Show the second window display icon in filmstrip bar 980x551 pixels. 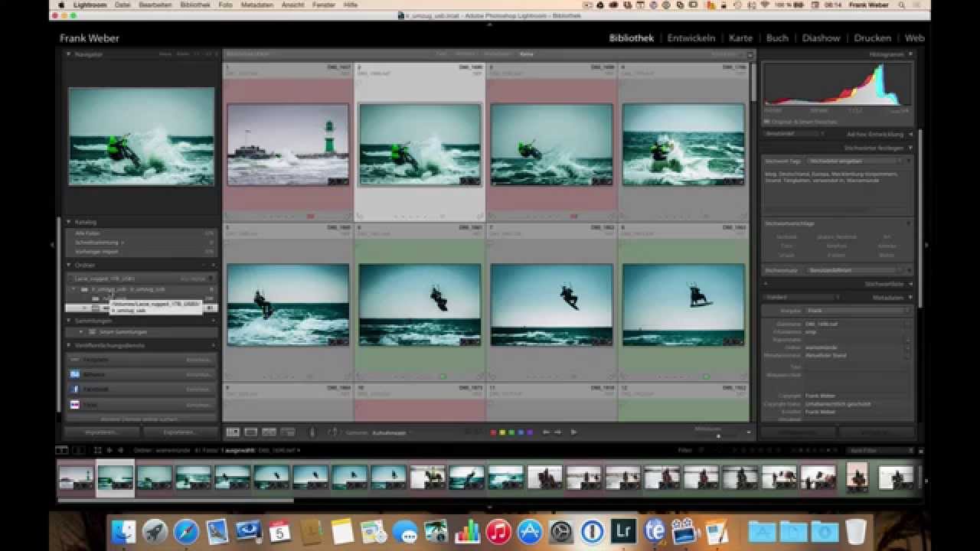pyautogui.click(x=78, y=450)
